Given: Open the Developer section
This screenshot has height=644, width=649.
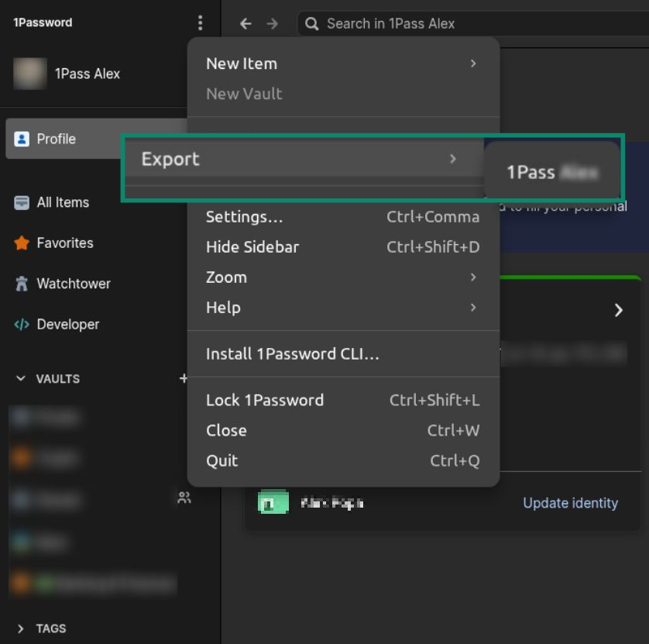Looking at the screenshot, I should [67, 325].
